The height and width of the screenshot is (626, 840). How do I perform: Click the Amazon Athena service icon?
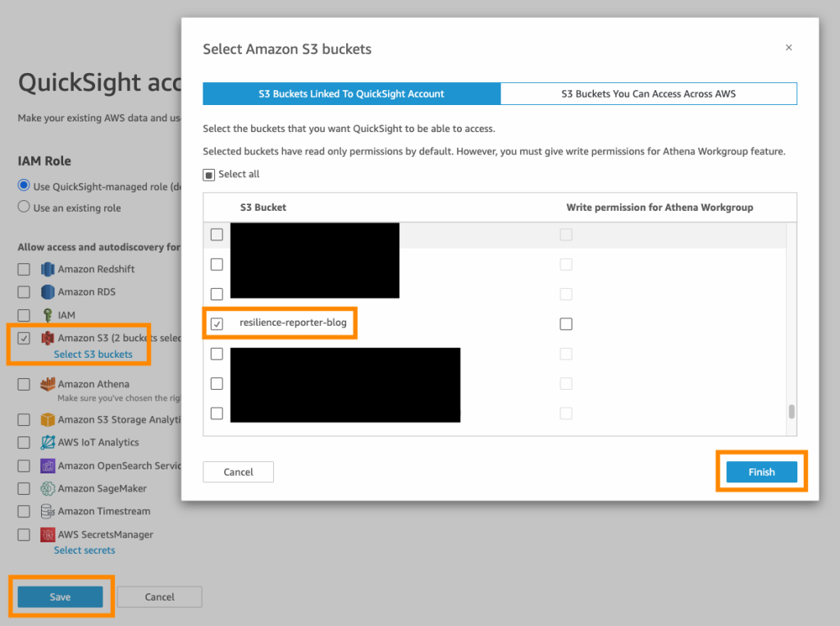click(x=47, y=383)
